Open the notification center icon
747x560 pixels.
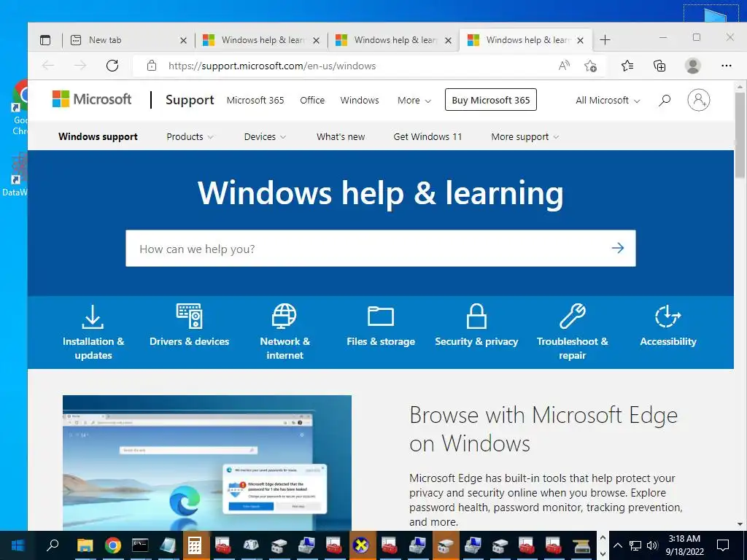click(x=723, y=545)
